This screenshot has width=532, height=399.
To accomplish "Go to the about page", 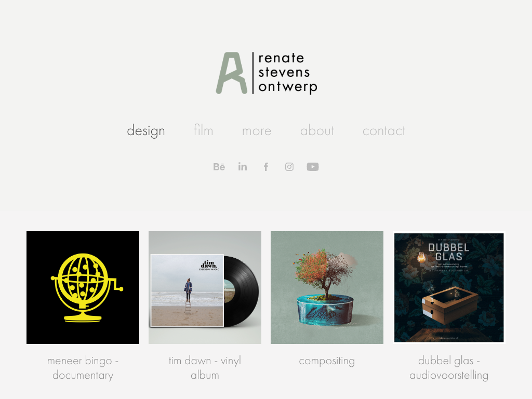I will (317, 130).
